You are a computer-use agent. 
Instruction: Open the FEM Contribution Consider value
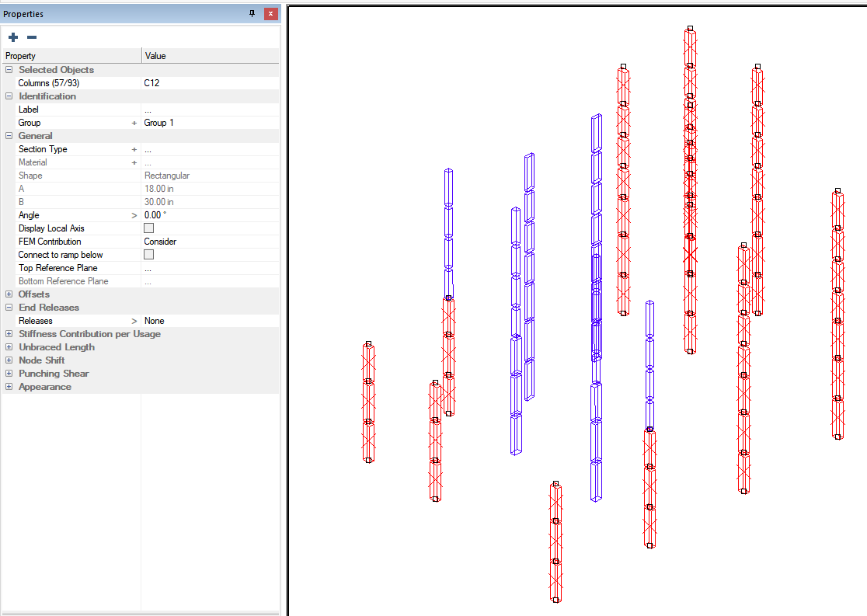point(210,242)
